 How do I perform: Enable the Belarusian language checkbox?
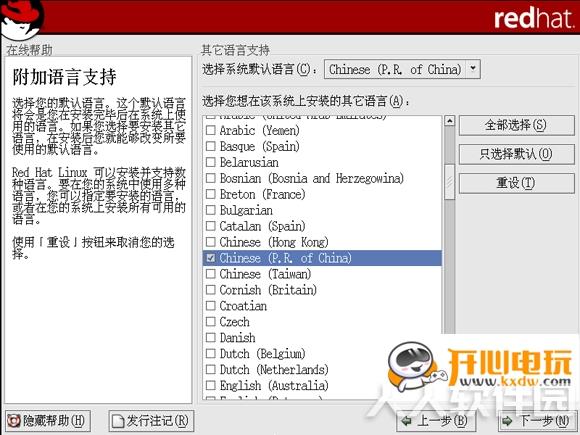pos(210,162)
